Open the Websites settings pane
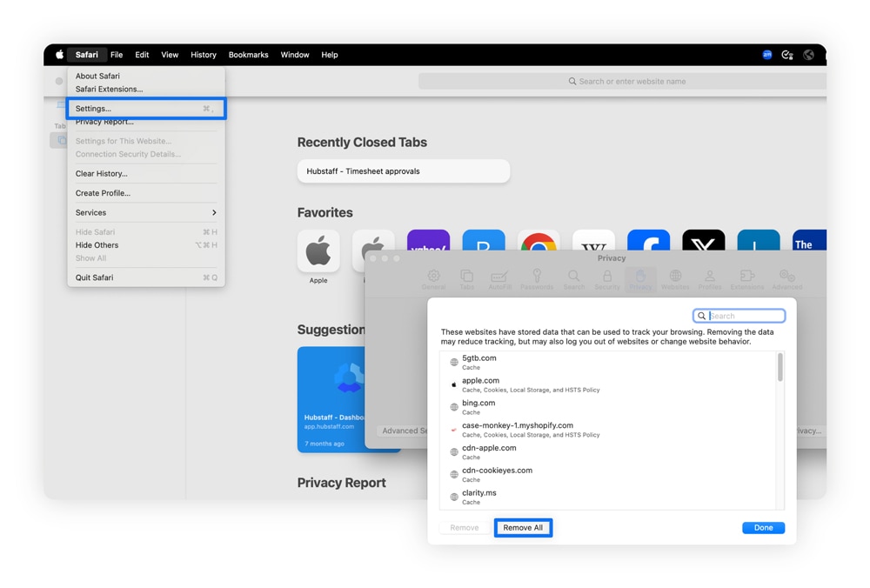This screenshot has width=870, height=588. (675, 277)
